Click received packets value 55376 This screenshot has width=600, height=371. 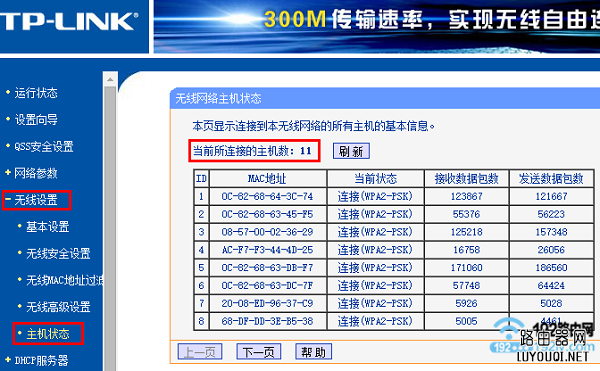(466, 214)
